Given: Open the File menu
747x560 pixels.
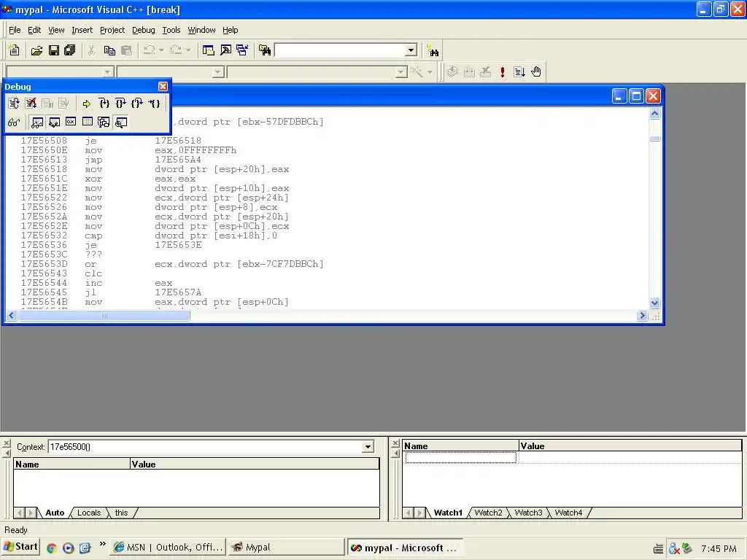Looking at the screenshot, I should click(15, 30).
